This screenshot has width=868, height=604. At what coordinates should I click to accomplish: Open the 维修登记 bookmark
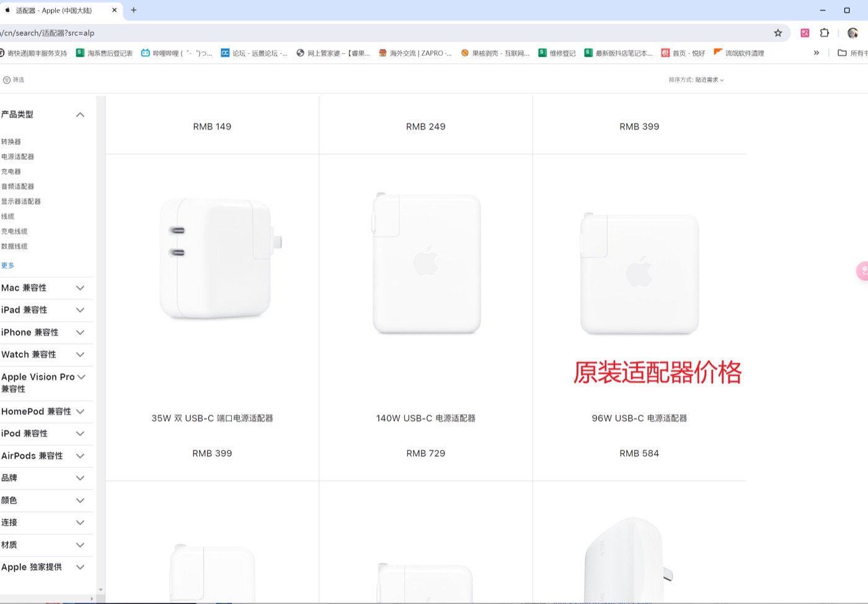click(557, 53)
